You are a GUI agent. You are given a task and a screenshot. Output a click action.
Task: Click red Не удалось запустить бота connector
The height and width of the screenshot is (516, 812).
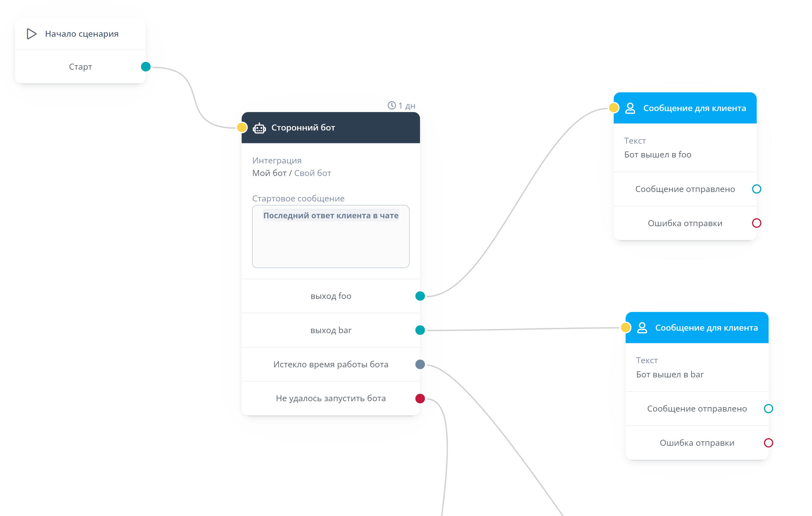[420, 399]
